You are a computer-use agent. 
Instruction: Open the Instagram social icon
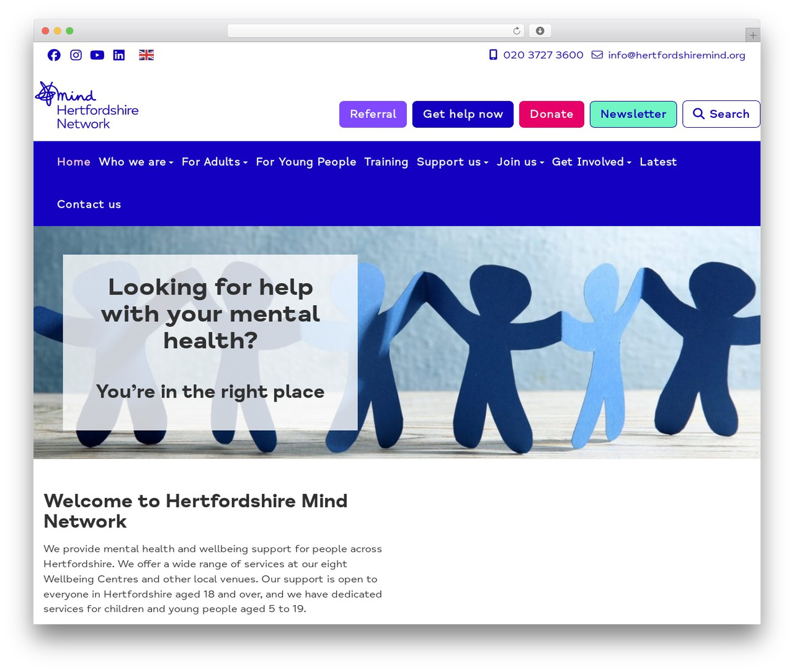[x=76, y=55]
